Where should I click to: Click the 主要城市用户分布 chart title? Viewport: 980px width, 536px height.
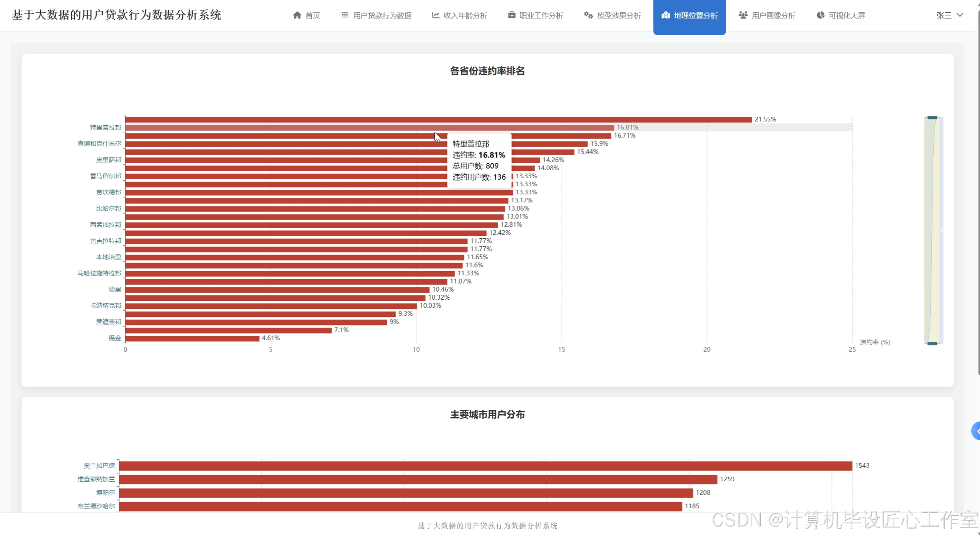tap(487, 415)
